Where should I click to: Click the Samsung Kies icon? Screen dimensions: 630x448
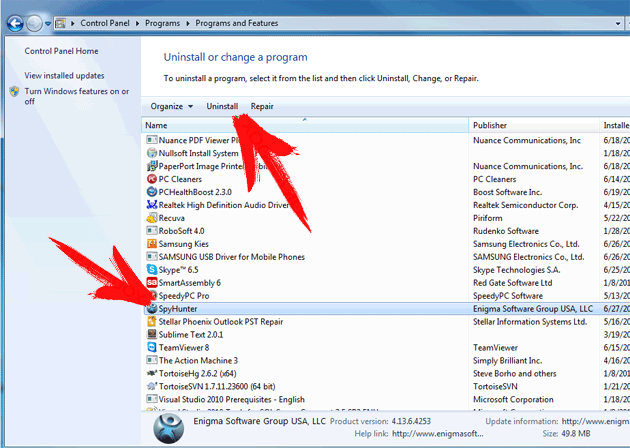point(151,243)
